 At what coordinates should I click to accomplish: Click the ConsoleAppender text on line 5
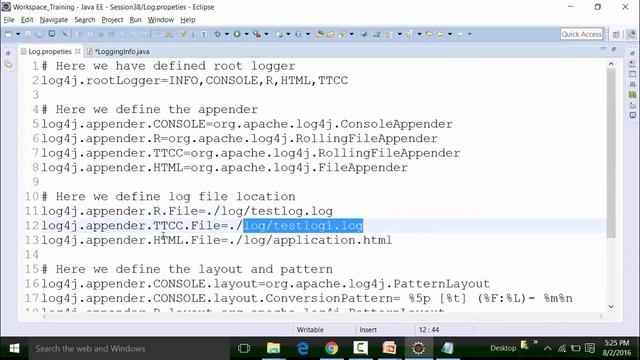coord(396,124)
